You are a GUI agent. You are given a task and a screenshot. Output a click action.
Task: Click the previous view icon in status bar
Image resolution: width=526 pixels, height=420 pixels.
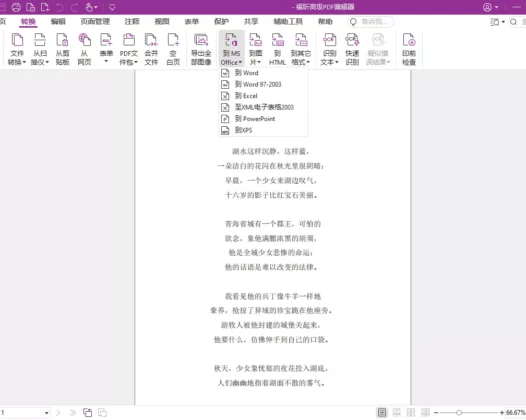pyautogui.click(x=88, y=413)
